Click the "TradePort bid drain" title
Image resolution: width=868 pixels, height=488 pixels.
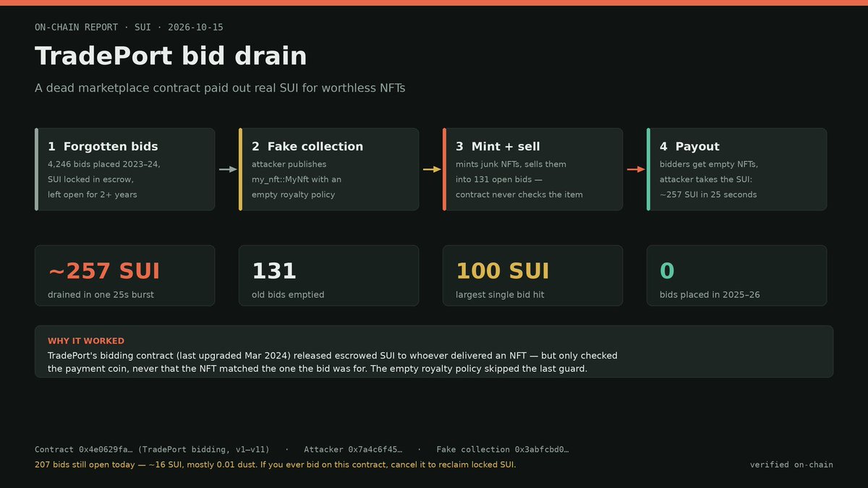tap(171, 56)
